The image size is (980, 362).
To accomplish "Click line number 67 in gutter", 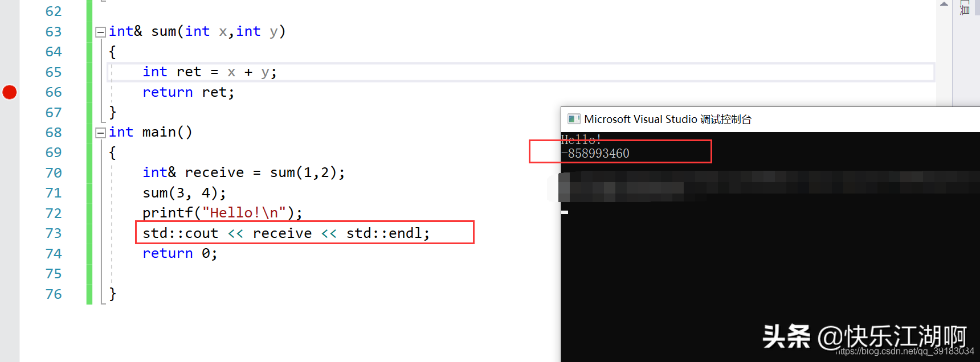I will tap(54, 113).
